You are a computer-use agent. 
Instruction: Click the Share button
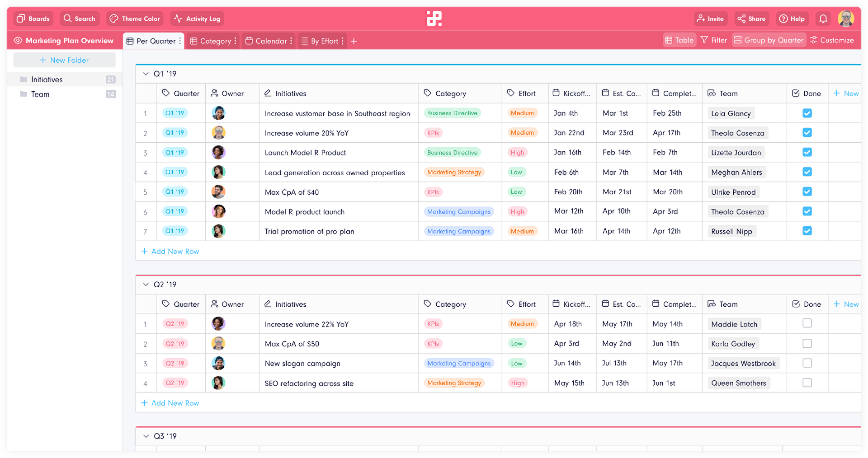(751, 19)
